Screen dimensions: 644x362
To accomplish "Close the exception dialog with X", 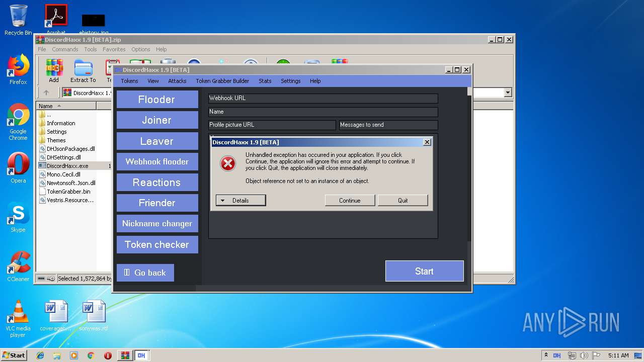I will 427,142.
